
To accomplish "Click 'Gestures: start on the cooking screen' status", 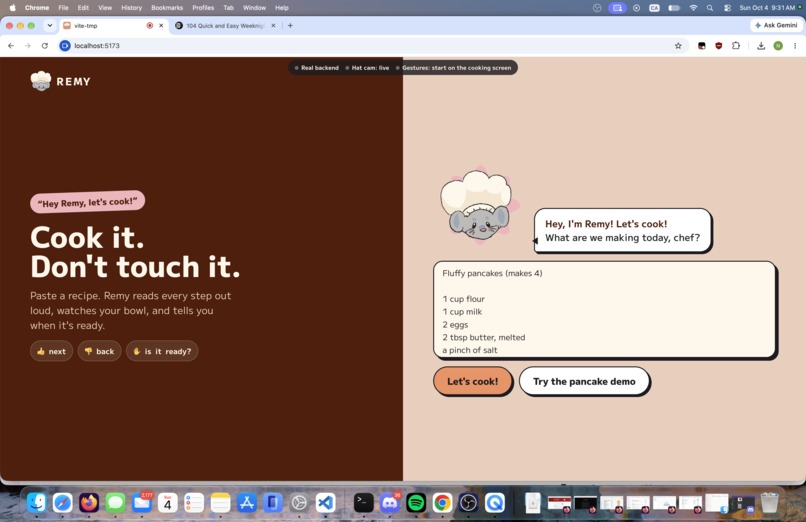I will tap(453, 68).
